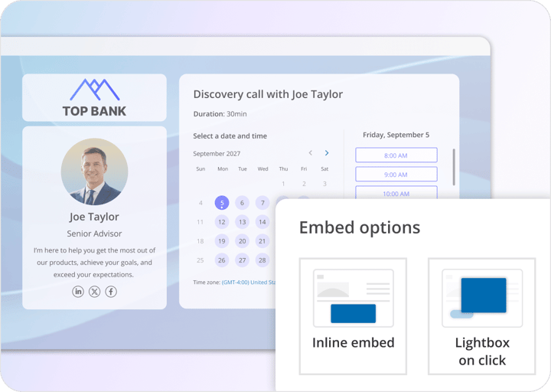Choose the Inline embed option label
551x392 pixels.
pyautogui.click(x=353, y=343)
